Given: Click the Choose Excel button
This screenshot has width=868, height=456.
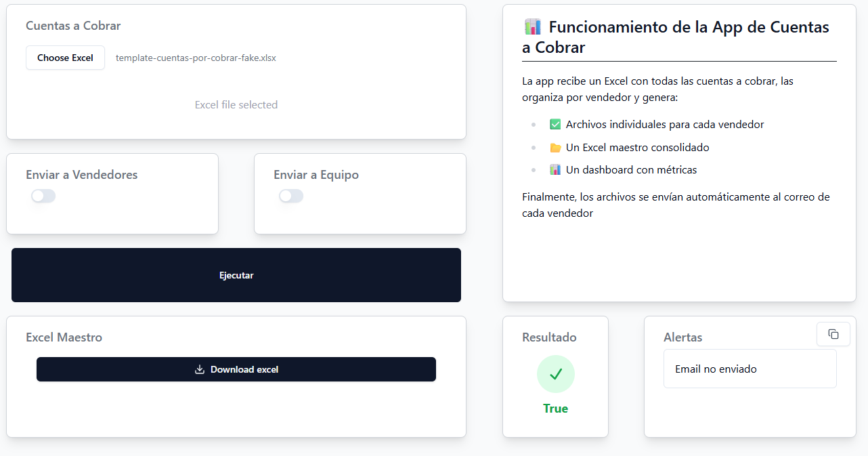Looking at the screenshot, I should tap(65, 58).
